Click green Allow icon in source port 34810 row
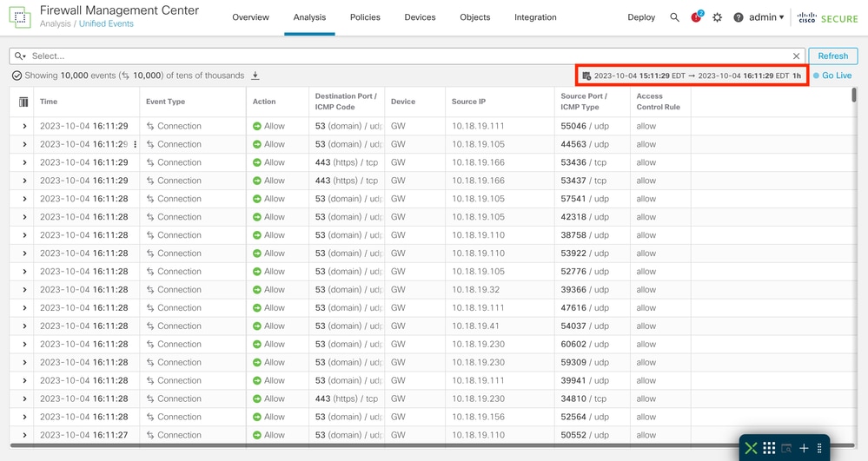The height and width of the screenshot is (461, 868). [257, 398]
